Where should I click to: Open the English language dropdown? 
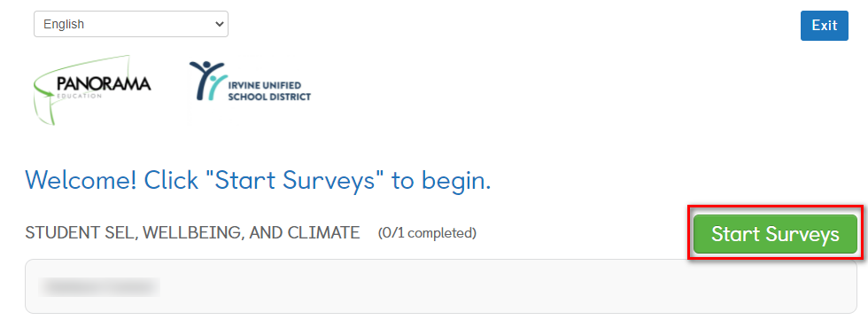pyautogui.click(x=131, y=24)
